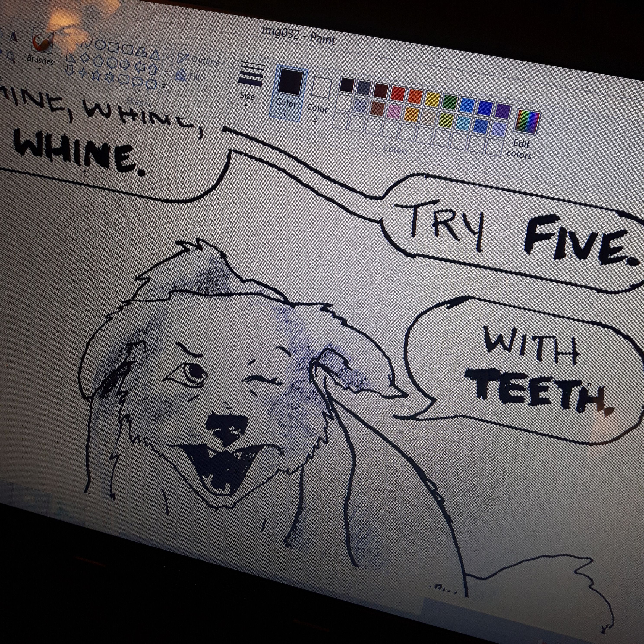Pick the purple palette swatch

503,111
